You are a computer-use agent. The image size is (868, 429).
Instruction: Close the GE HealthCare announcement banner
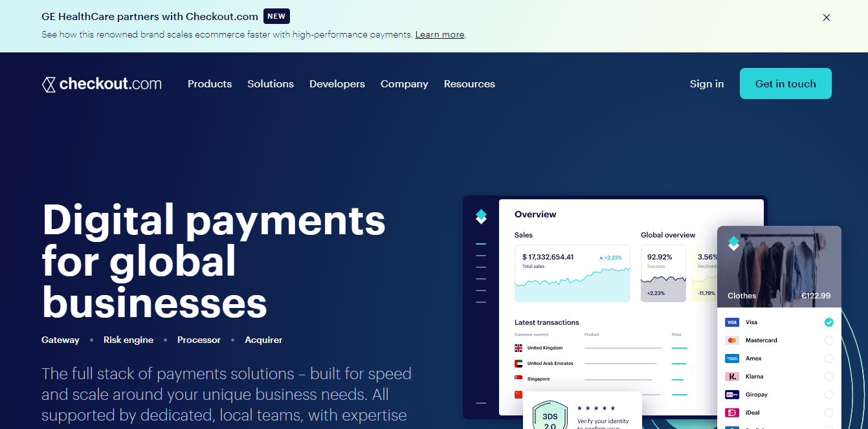tap(826, 17)
